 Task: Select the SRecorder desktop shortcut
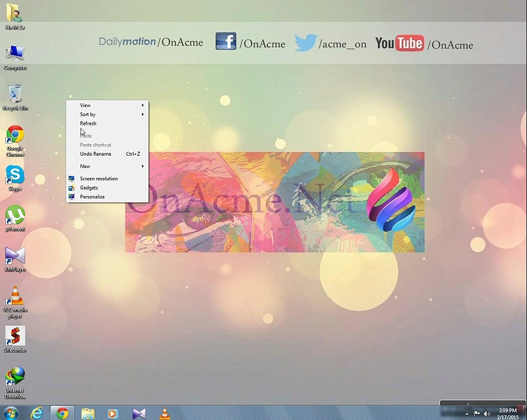click(x=15, y=339)
